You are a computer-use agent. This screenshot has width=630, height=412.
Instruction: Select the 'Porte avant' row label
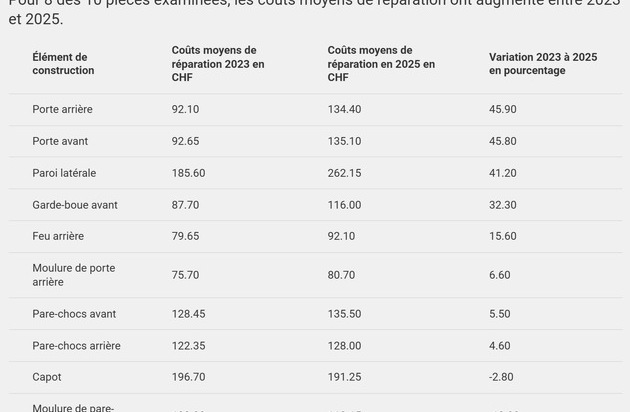(60, 141)
